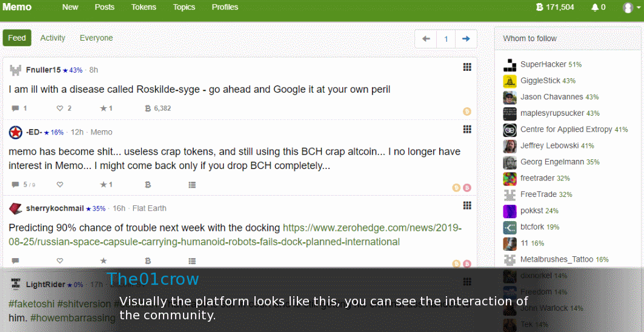This screenshot has height=332, width=644.
Task: Click the star icon on Fnuller15's post
Action: pos(104,108)
